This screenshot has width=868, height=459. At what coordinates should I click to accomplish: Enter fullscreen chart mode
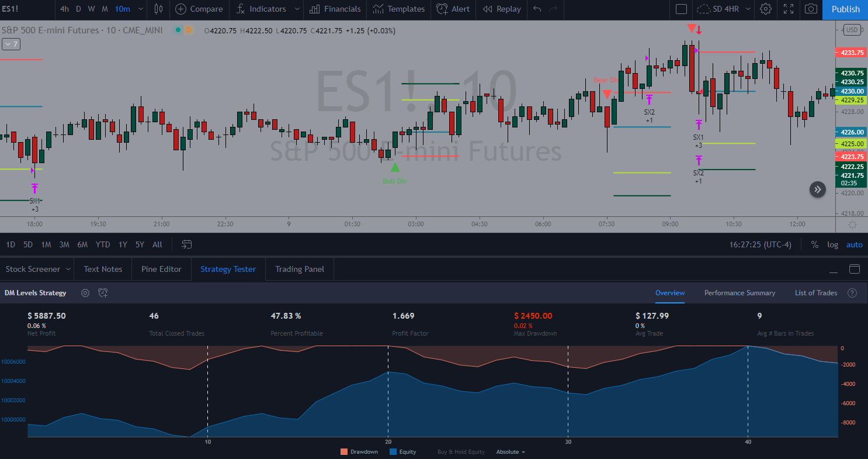tap(789, 9)
